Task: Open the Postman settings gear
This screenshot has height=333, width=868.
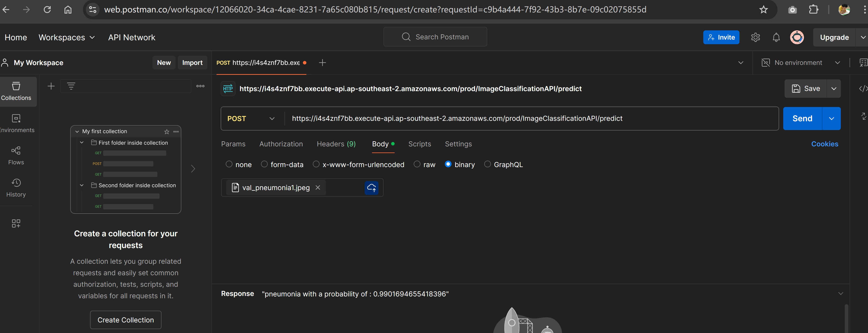Action: (x=755, y=37)
